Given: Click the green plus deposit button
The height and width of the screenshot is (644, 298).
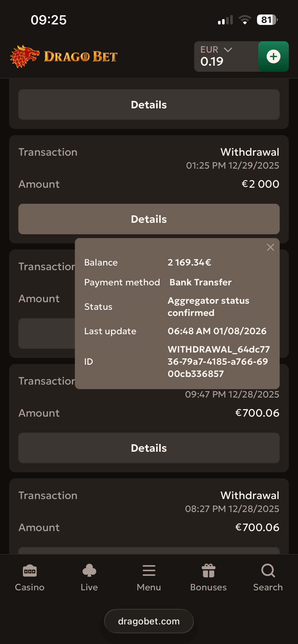Looking at the screenshot, I should point(273,56).
